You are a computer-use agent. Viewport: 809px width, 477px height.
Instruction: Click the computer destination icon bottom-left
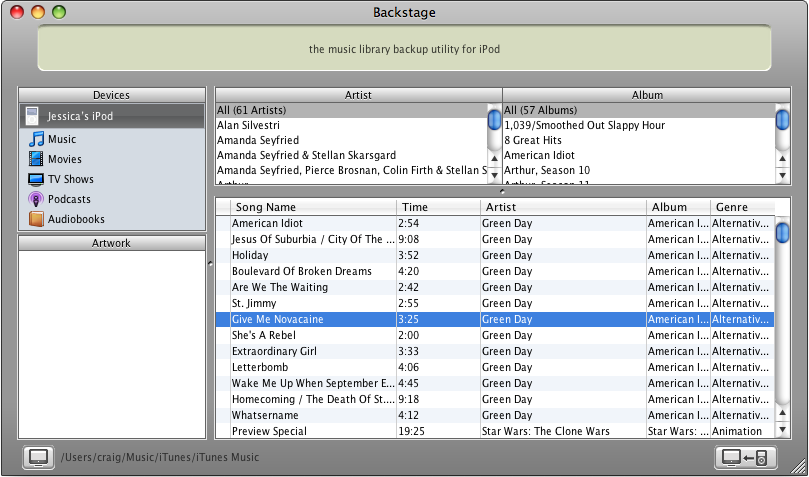point(38,457)
